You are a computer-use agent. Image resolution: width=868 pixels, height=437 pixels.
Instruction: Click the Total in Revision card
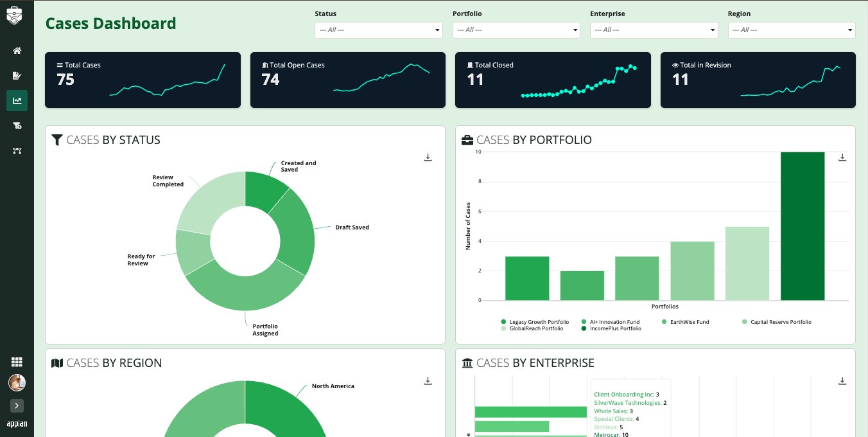758,80
